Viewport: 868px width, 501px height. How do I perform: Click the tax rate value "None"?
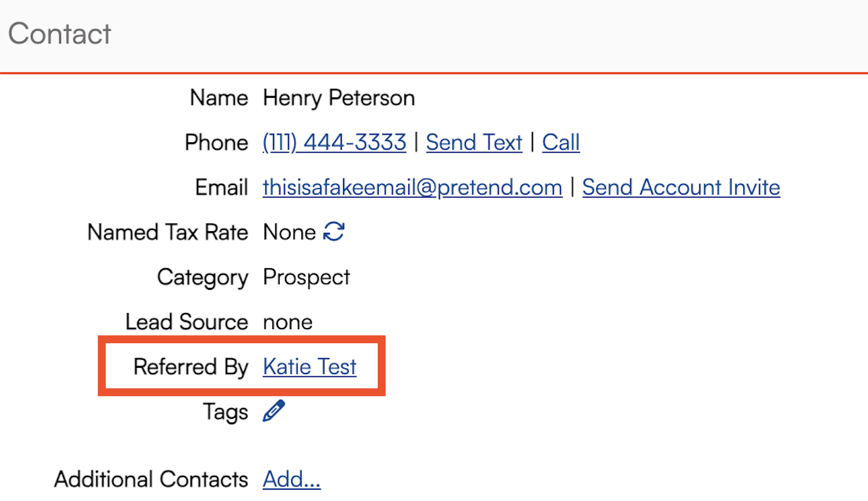pos(290,232)
